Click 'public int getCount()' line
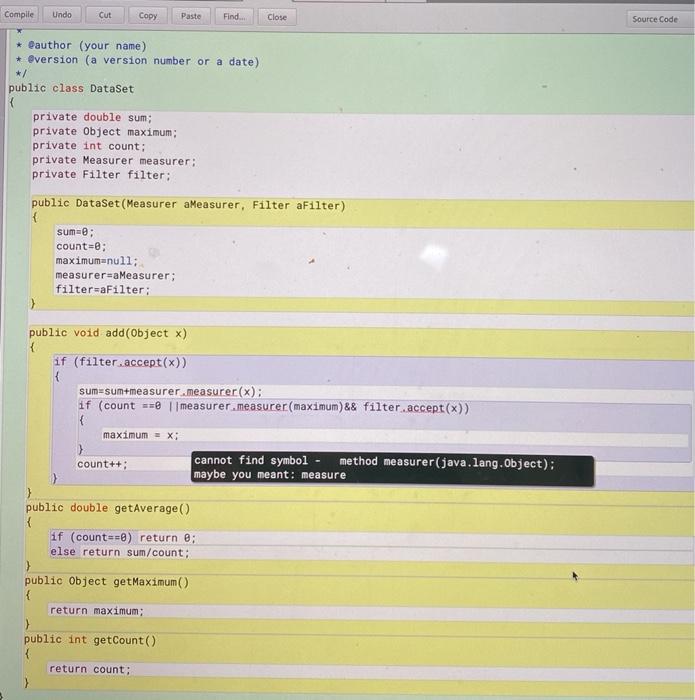Screen dimensions: 695x700 (90, 640)
